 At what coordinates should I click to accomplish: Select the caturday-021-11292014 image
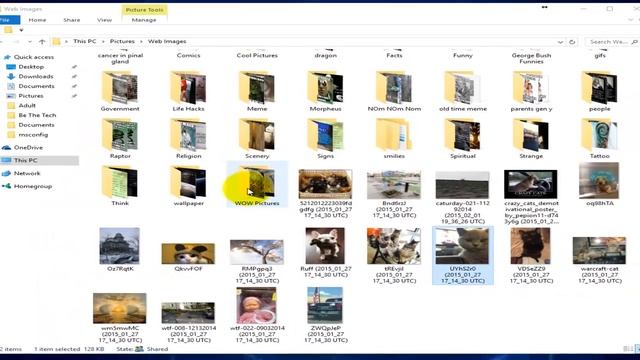(462, 185)
